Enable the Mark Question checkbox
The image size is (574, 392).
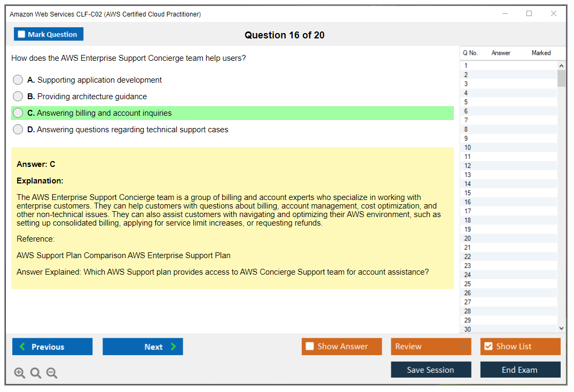coord(21,35)
